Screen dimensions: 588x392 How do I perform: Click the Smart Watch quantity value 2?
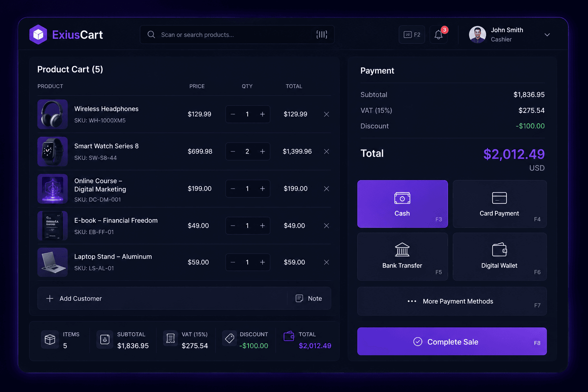tap(247, 152)
